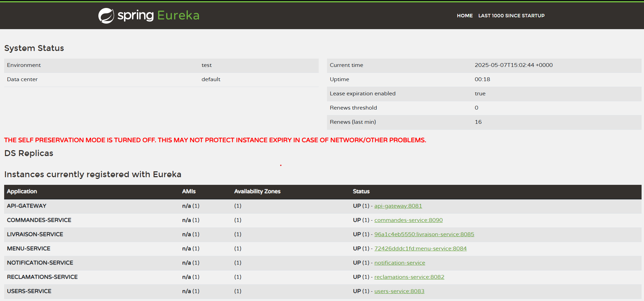Open the api-gateway:8081 instance link

[x=398, y=206]
